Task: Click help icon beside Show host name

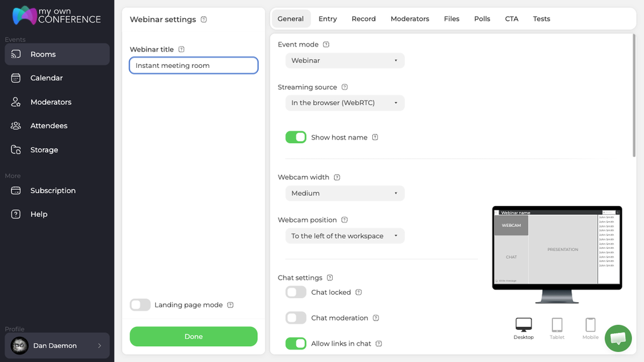Action: 375,137
